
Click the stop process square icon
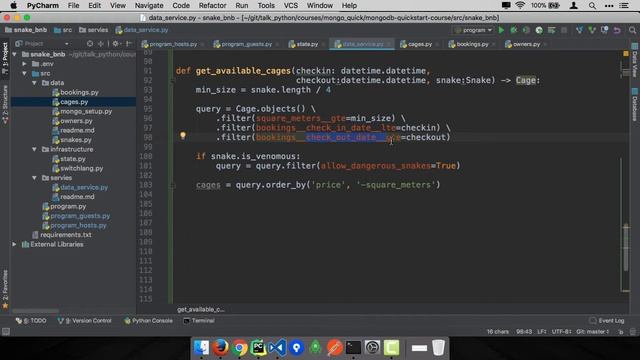click(x=564, y=30)
